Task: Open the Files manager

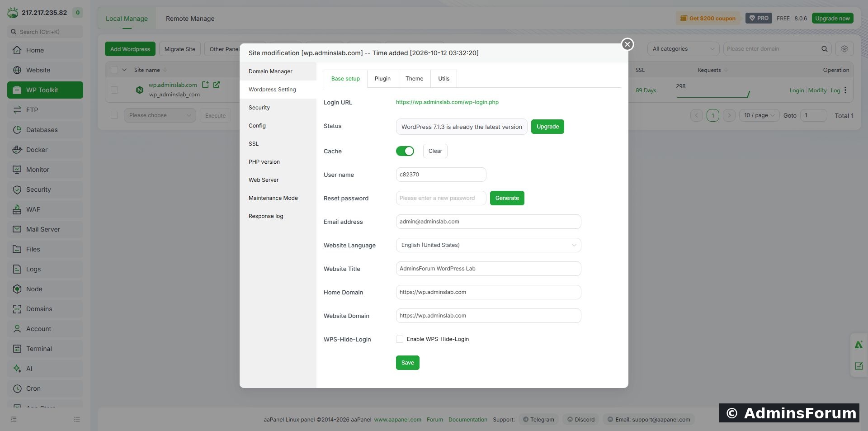Action: pyautogui.click(x=45, y=249)
